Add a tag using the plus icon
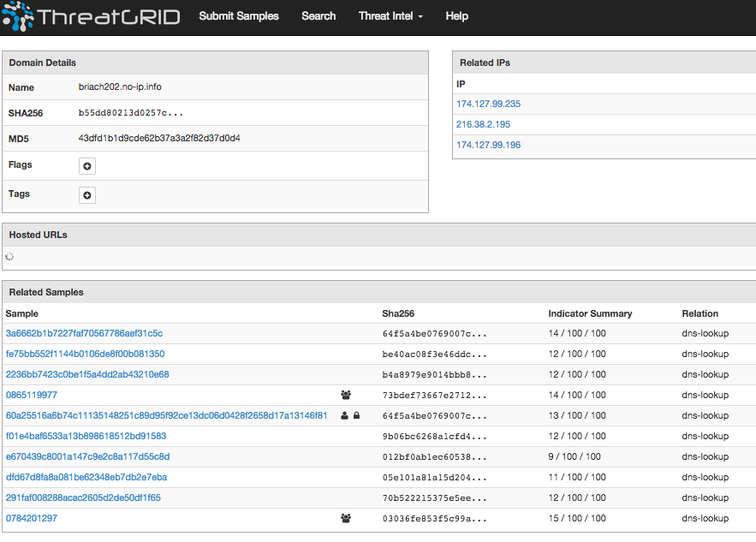Image resolution: width=756 pixels, height=542 pixels. tap(87, 195)
